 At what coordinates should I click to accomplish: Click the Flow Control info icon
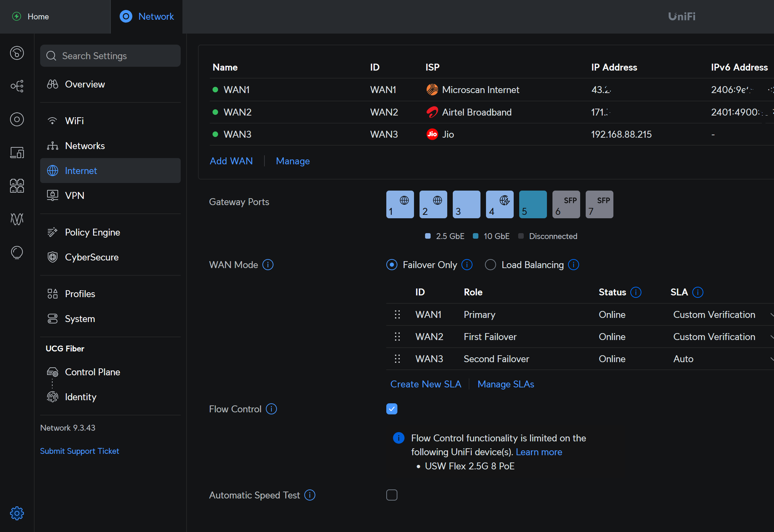pyautogui.click(x=271, y=409)
